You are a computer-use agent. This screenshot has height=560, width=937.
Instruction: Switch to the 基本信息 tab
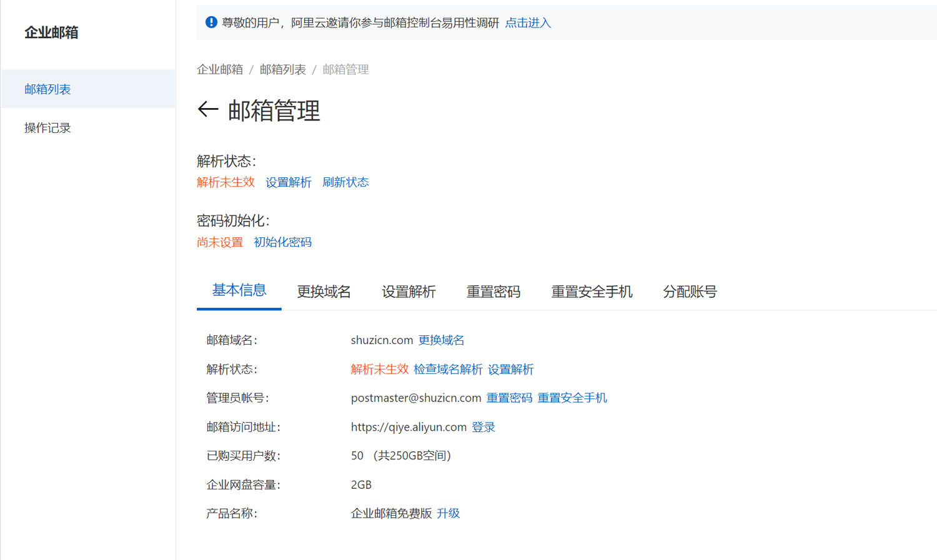239,290
